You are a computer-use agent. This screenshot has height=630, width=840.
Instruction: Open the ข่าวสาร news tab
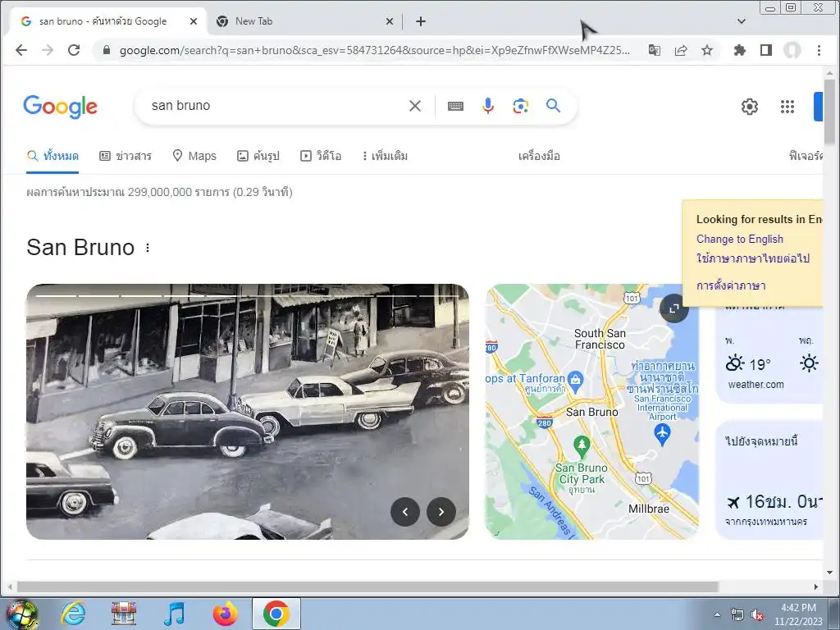pyautogui.click(x=126, y=156)
